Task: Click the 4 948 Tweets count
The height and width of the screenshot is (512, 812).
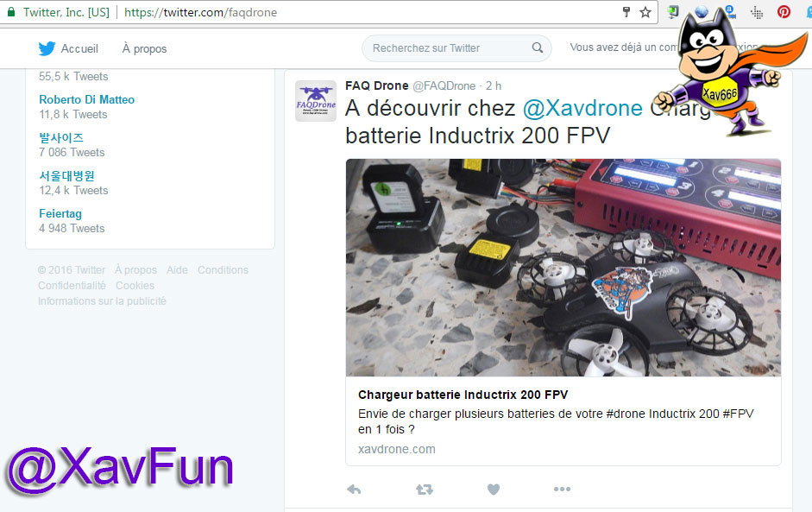Action: (72, 229)
